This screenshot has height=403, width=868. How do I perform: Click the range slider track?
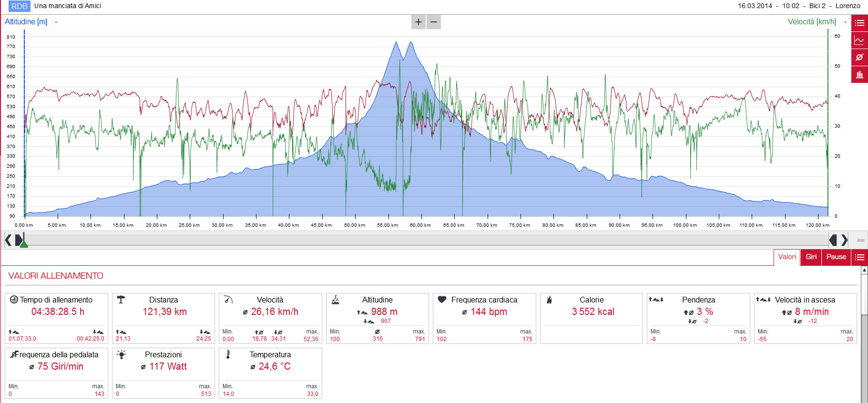(426, 240)
